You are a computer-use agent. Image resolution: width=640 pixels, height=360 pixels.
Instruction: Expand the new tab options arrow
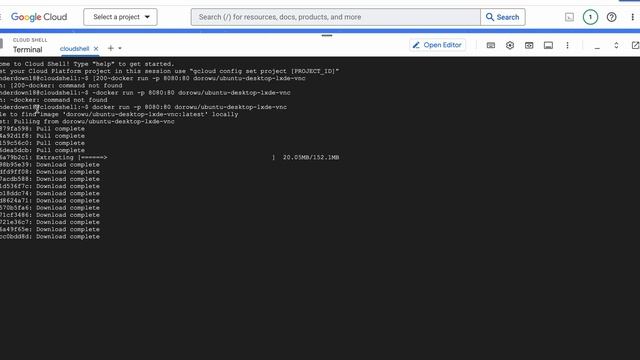point(120,48)
